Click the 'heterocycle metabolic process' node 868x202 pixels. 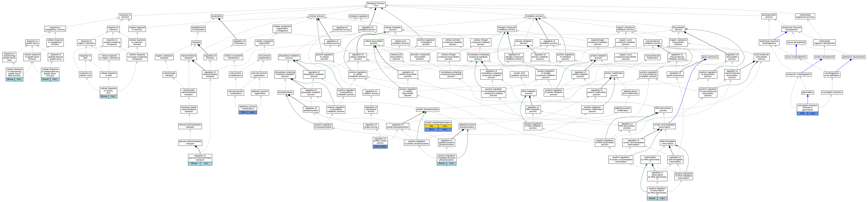[x=400, y=42]
